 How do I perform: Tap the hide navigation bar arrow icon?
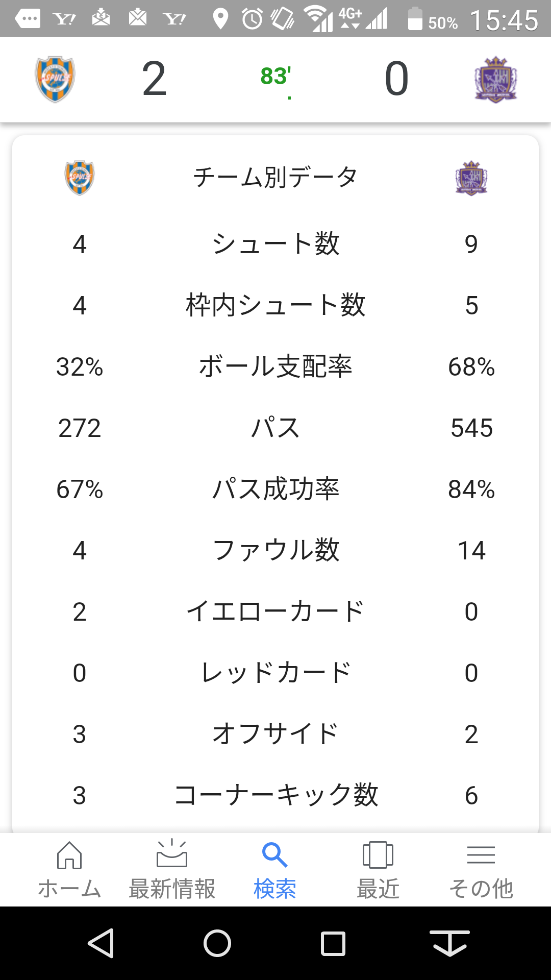click(449, 943)
